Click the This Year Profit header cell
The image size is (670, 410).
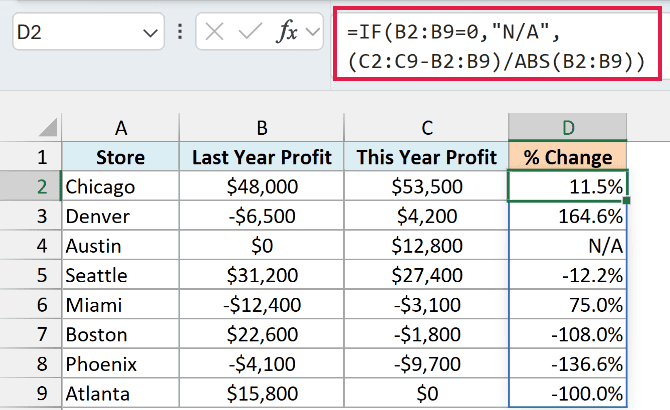click(426, 157)
